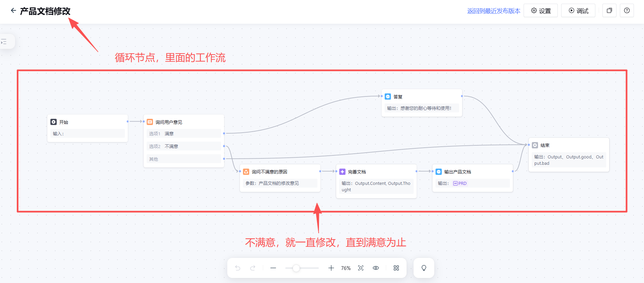Select the 询问用户意见 node icon
The height and width of the screenshot is (283, 644).
click(x=150, y=122)
